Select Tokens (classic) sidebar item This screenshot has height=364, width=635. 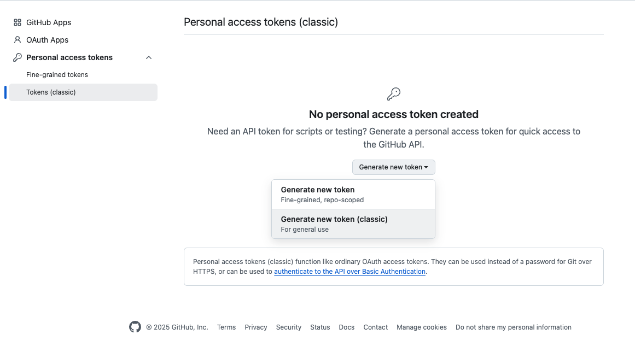point(51,92)
